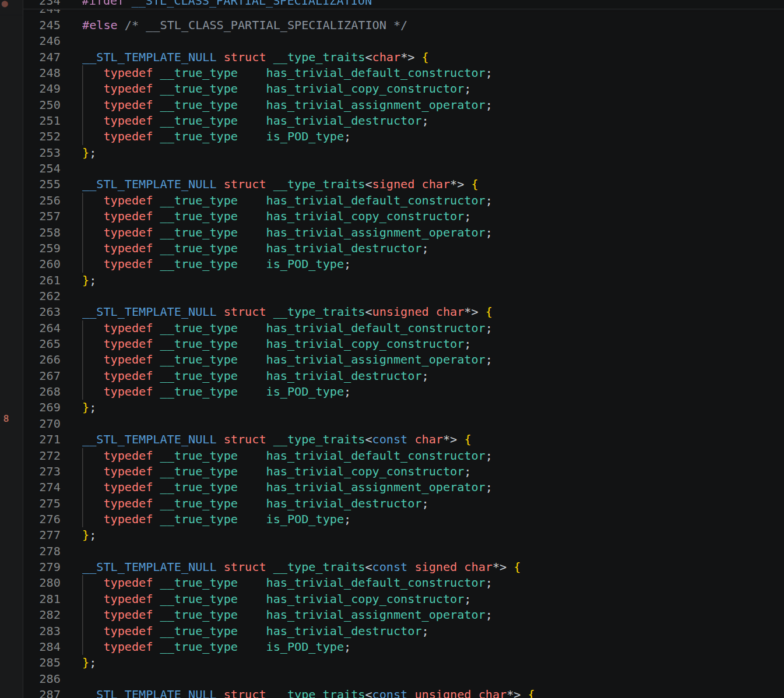Click has_trivial_default_constructor on line 256
The height and width of the screenshot is (698, 784).
pos(376,201)
